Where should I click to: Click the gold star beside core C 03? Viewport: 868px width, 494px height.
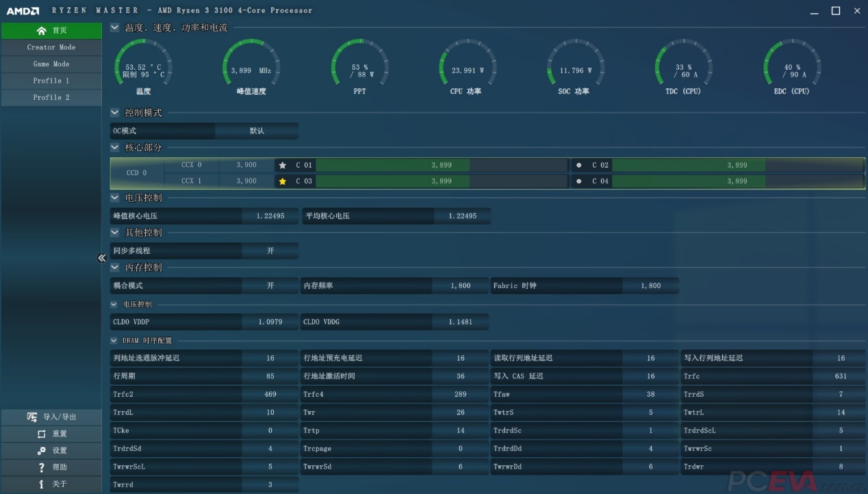click(x=283, y=181)
